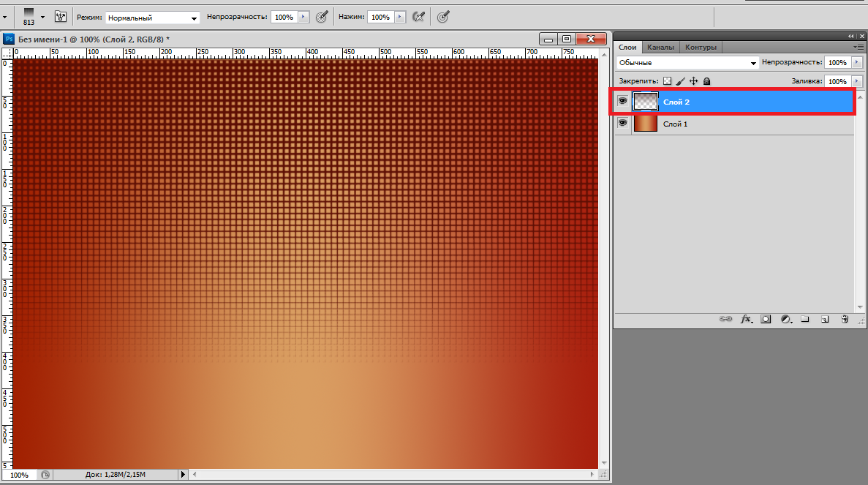
Task: Open the layer blend mode dropdown Обычные
Action: click(687, 63)
